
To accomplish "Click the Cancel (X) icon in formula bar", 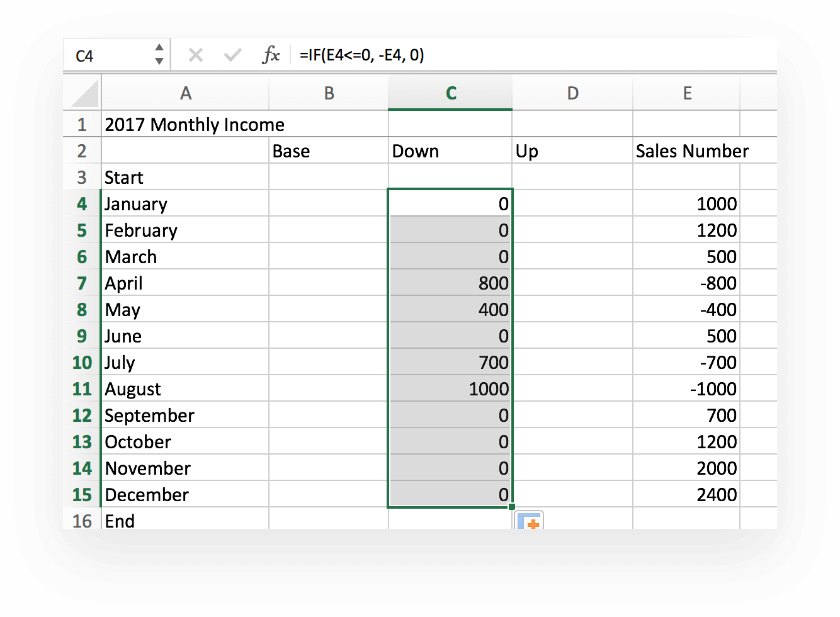I will [x=195, y=55].
